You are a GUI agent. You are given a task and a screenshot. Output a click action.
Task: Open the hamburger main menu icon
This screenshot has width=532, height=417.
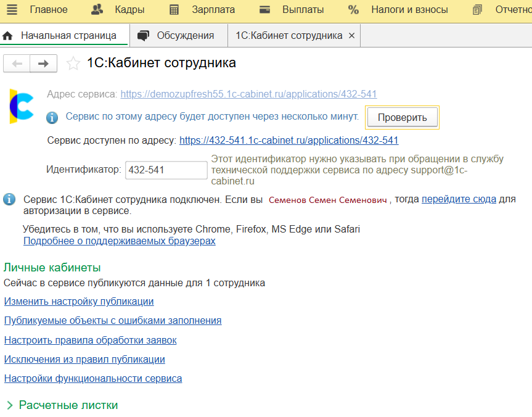coord(12,9)
